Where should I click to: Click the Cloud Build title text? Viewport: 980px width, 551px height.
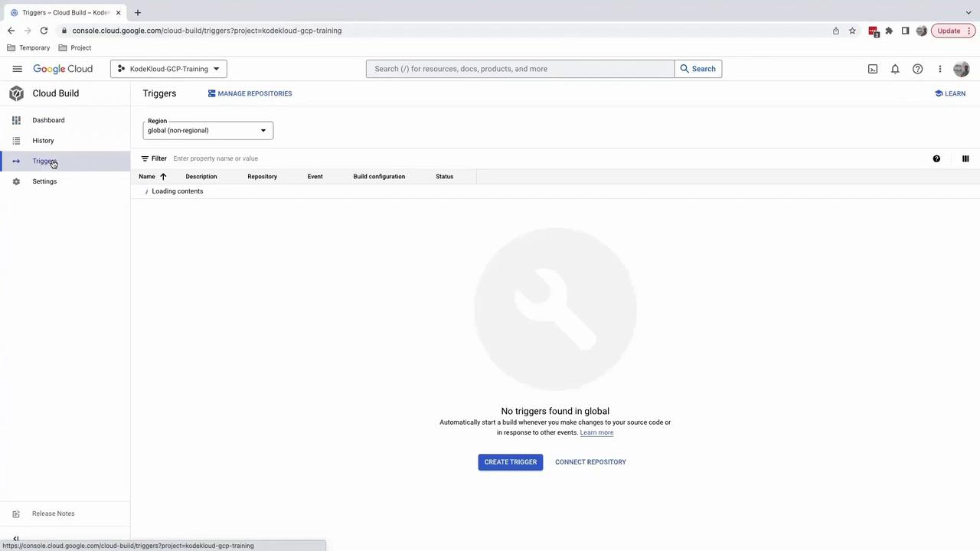coord(56,93)
